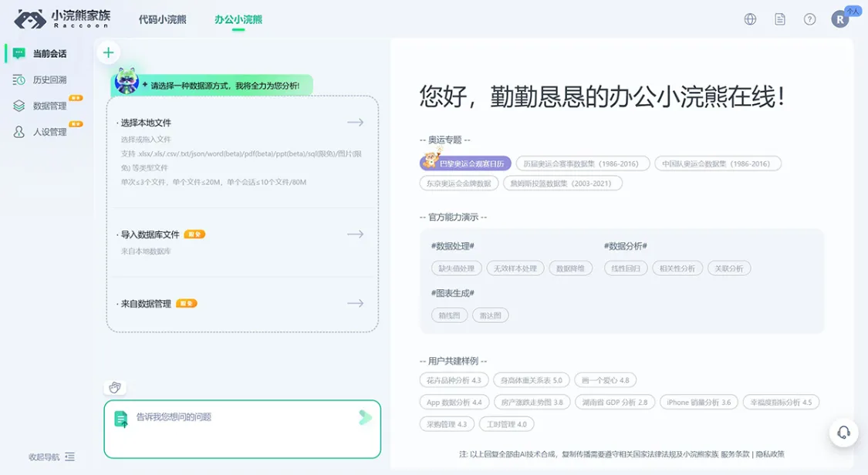The image size is (868, 475).
Task: Click 画一个爱心 4.8 example
Action: [x=605, y=380]
